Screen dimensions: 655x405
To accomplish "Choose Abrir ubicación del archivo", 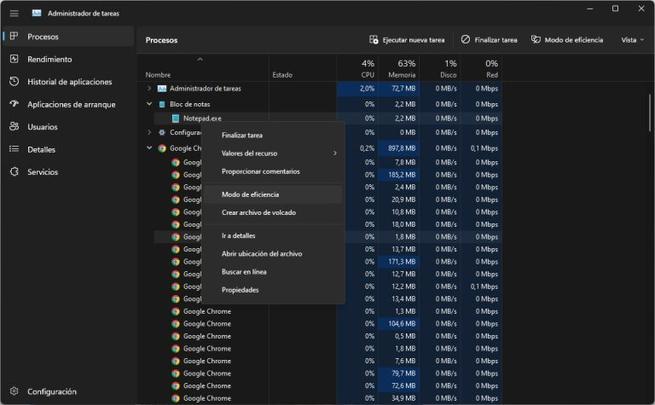I will [x=273, y=253].
